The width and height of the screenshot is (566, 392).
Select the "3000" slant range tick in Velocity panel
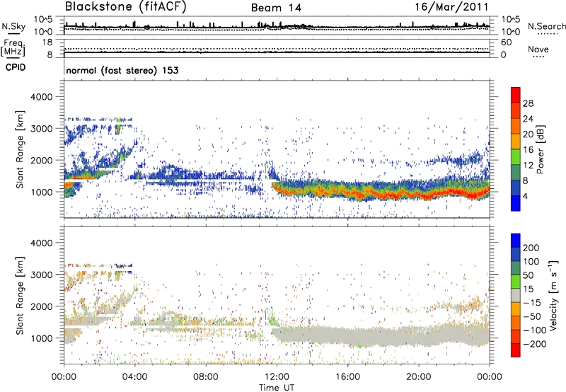coord(42,275)
